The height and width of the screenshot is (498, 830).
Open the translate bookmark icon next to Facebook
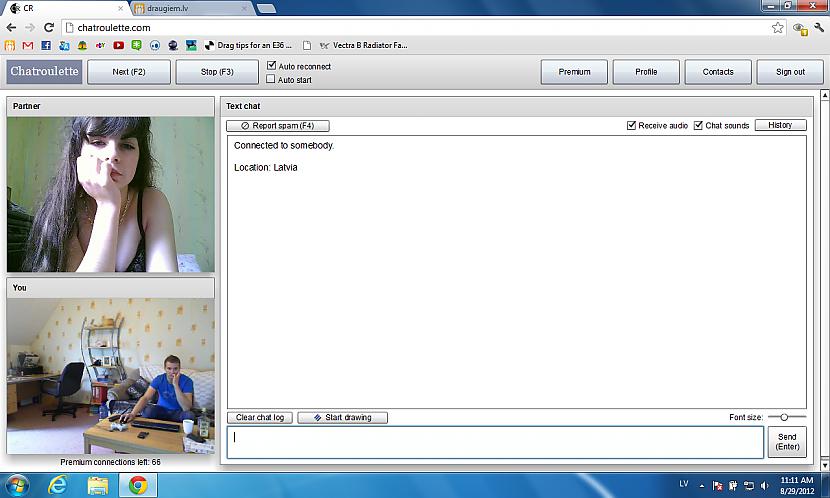[x=64, y=46]
